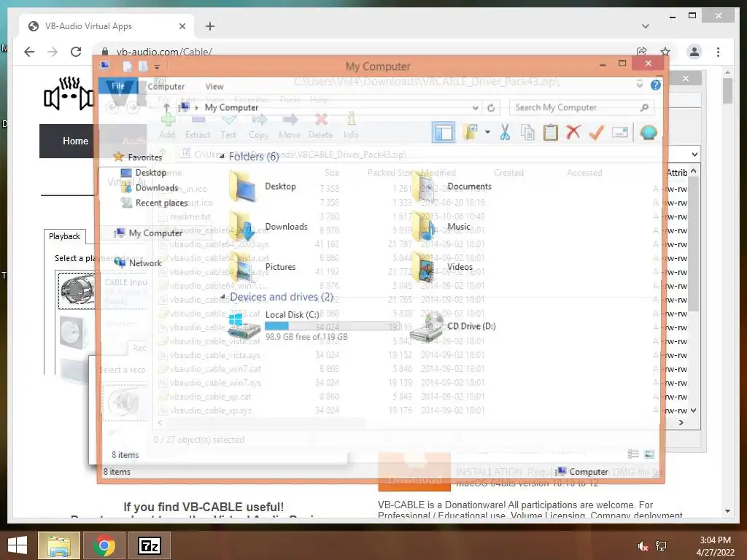Bookmark the page with the star icon
The height and width of the screenshot is (560, 747).
665,52
